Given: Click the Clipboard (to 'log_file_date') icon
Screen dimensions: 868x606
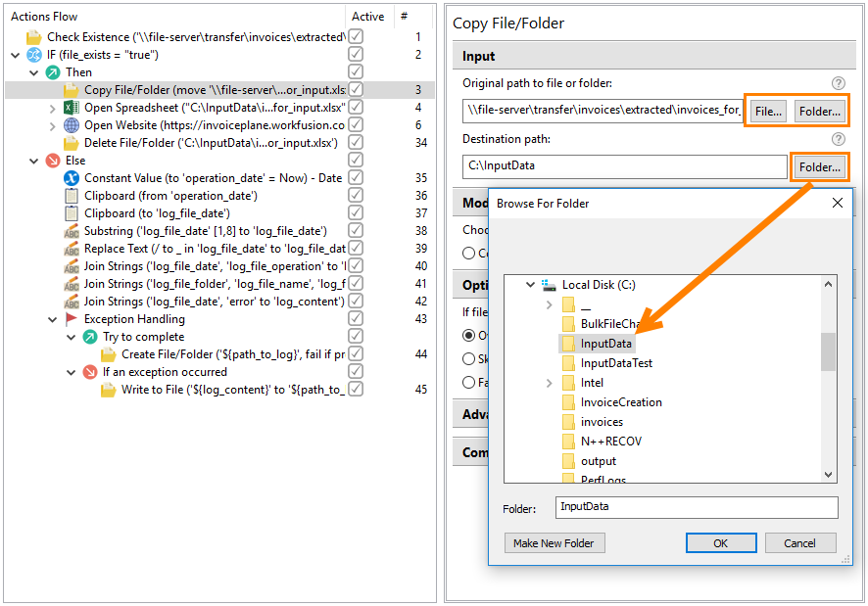Looking at the screenshot, I should (71, 213).
